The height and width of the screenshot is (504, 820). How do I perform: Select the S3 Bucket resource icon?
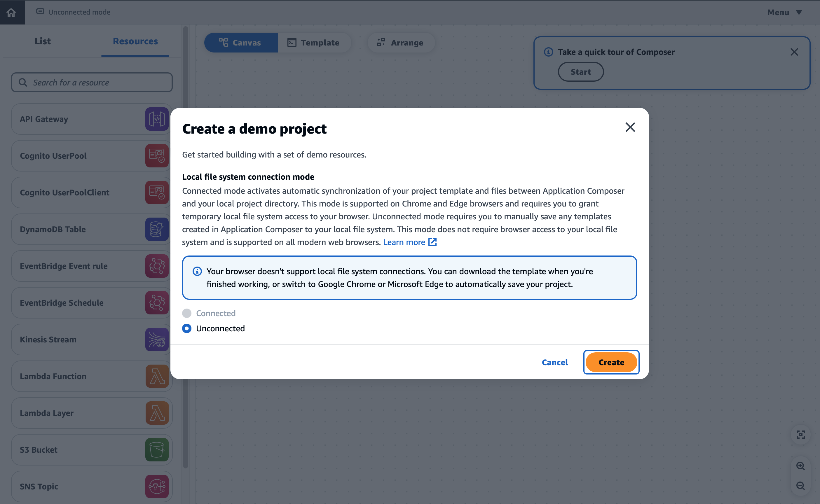[x=157, y=450]
